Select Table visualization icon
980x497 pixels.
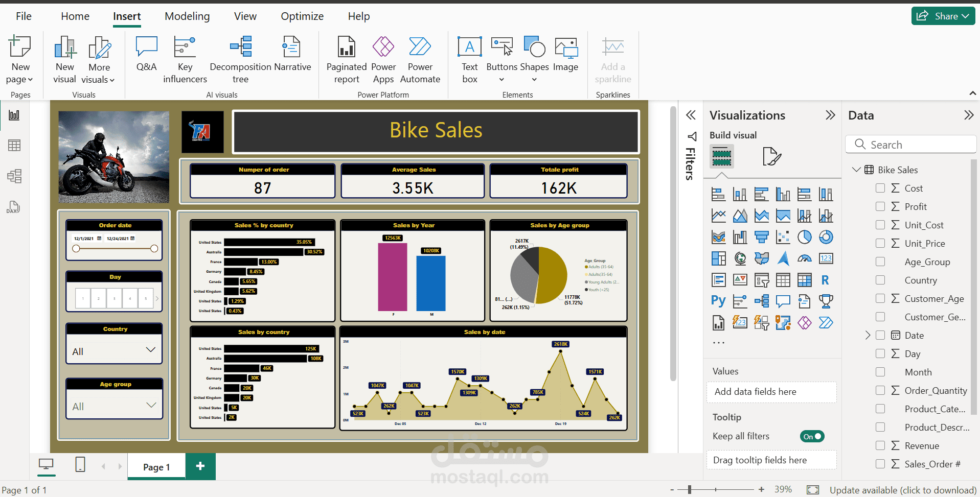point(783,280)
